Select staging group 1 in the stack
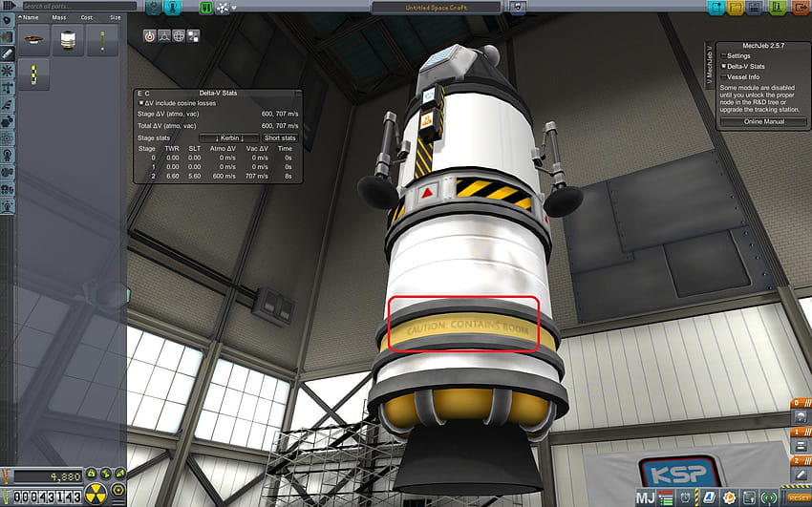This screenshot has width=812, height=507. click(x=801, y=432)
